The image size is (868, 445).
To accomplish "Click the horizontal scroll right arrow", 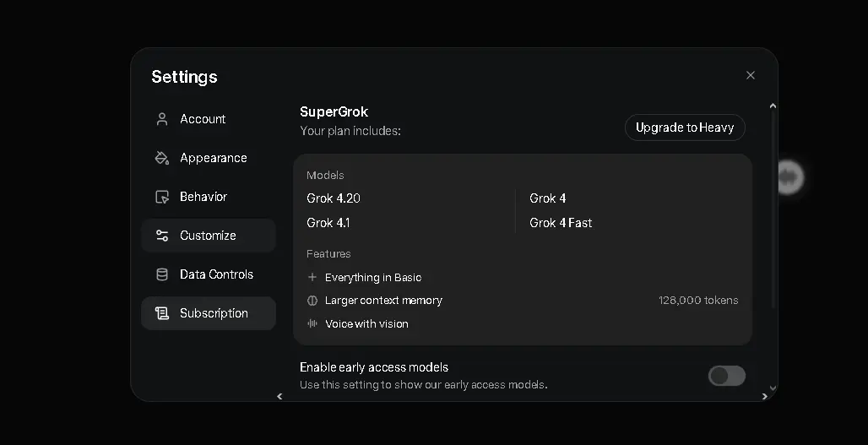I will point(764,396).
